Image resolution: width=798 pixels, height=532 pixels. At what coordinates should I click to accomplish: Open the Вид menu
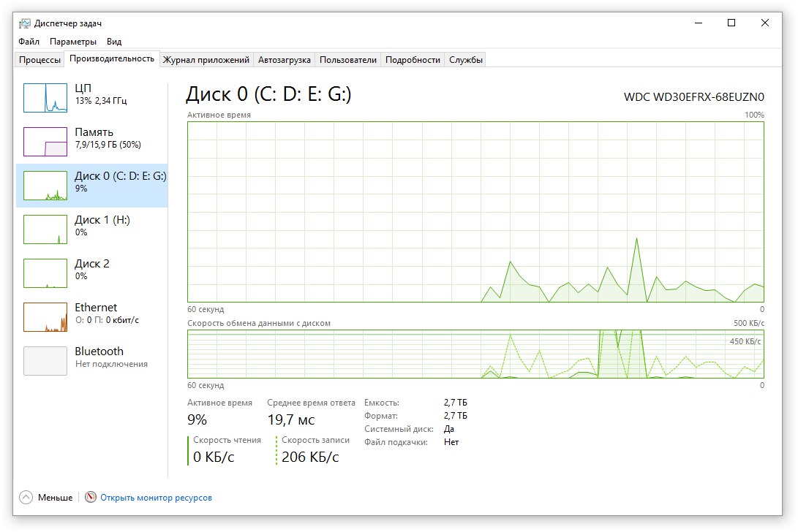tap(114, 42)
